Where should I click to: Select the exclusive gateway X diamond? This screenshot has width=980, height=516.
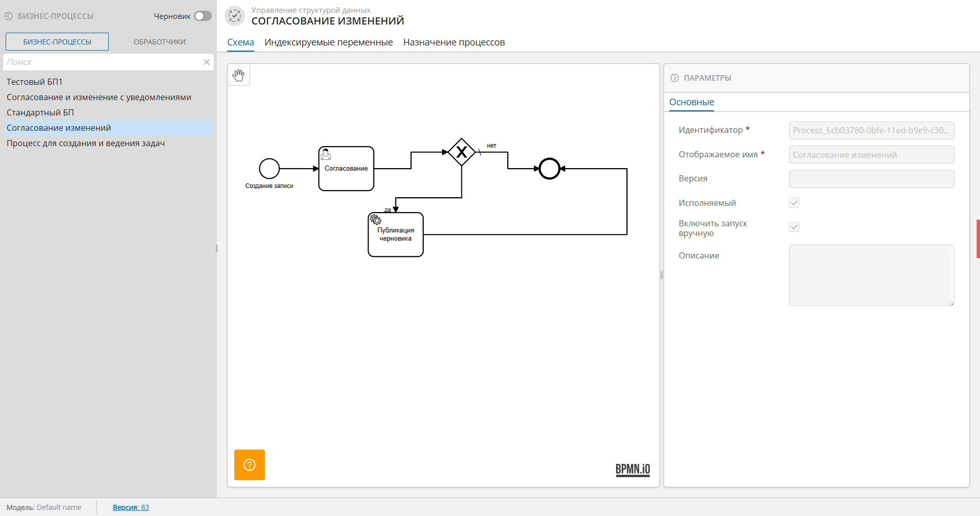click(461, 152)
